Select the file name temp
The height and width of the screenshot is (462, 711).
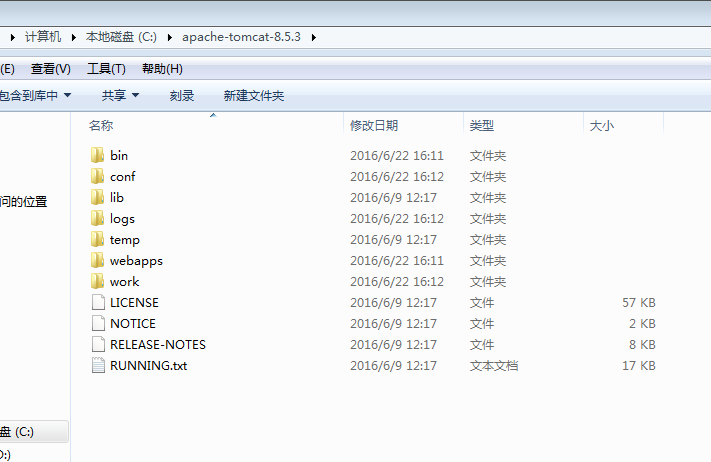pyautogui.click(x=125, y=239)
